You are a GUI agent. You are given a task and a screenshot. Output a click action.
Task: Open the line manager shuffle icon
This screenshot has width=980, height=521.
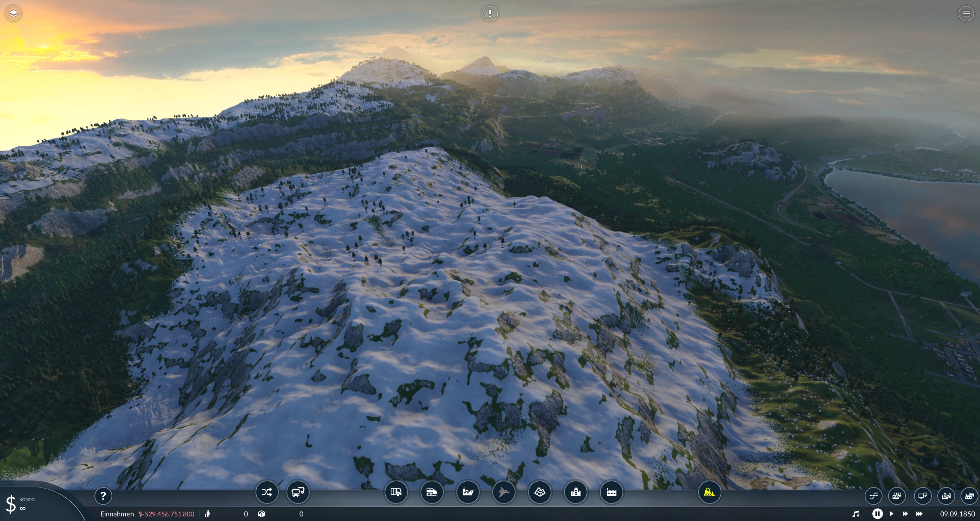click(x=267, y=492)
